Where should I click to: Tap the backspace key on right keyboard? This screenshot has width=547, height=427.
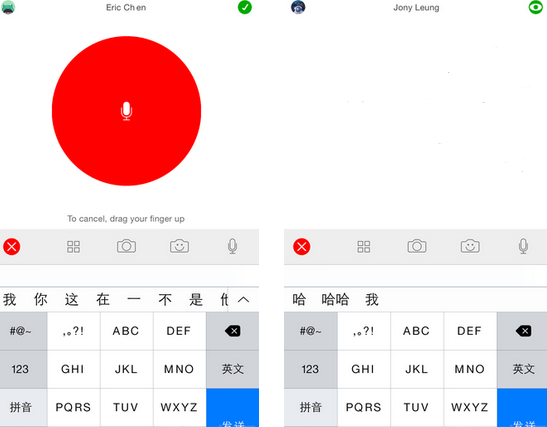tap(522, 331)
